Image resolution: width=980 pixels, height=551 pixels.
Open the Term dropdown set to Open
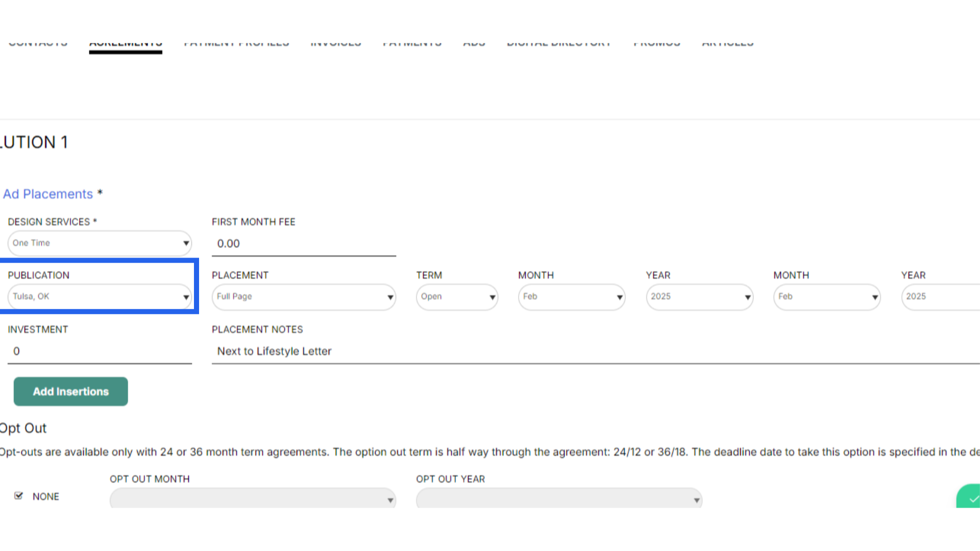[x=457, y=297]
